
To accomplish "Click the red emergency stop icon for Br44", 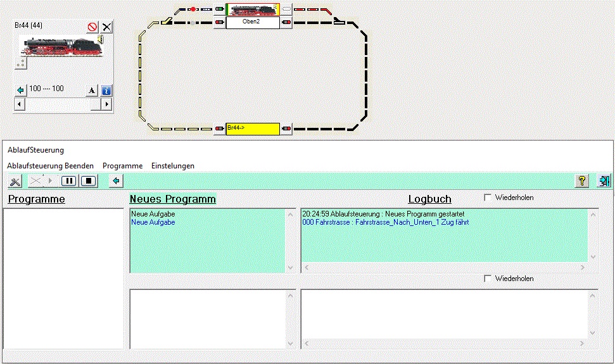I will (x=92, y=27).
